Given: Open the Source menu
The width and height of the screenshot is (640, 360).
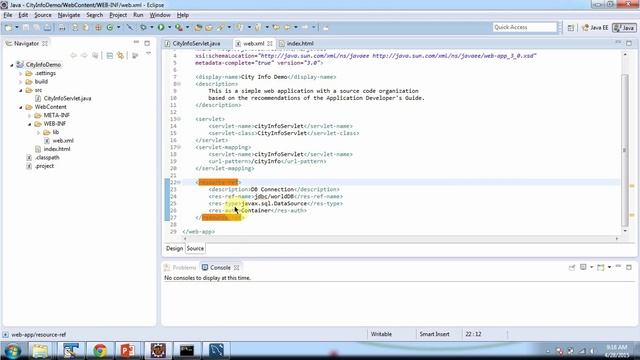Looking at the screenshot, I should pyautogui.click(x=43, y=15).
